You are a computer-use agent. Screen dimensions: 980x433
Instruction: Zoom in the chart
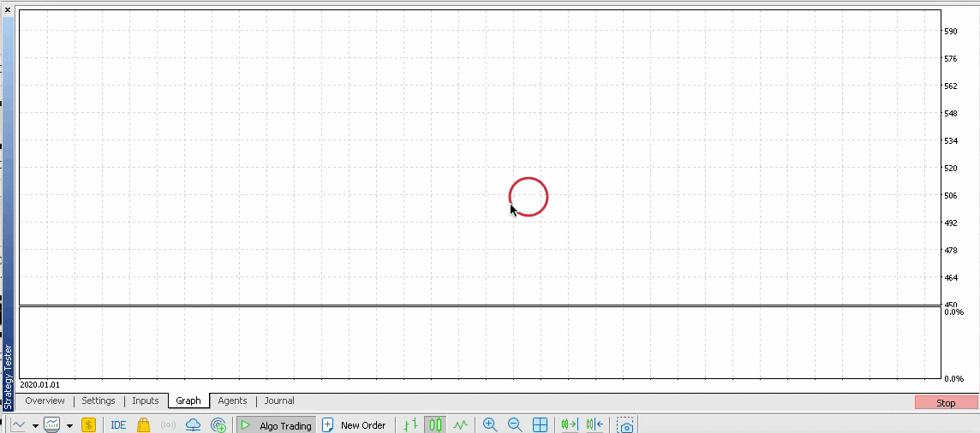pos(490,425)
